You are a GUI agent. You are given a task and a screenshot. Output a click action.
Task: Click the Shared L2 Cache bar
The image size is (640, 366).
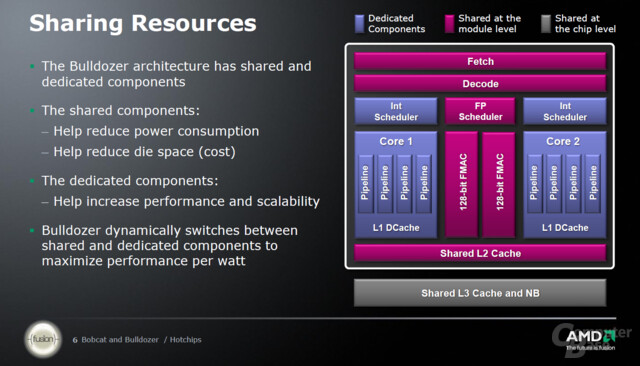[480, 253]
